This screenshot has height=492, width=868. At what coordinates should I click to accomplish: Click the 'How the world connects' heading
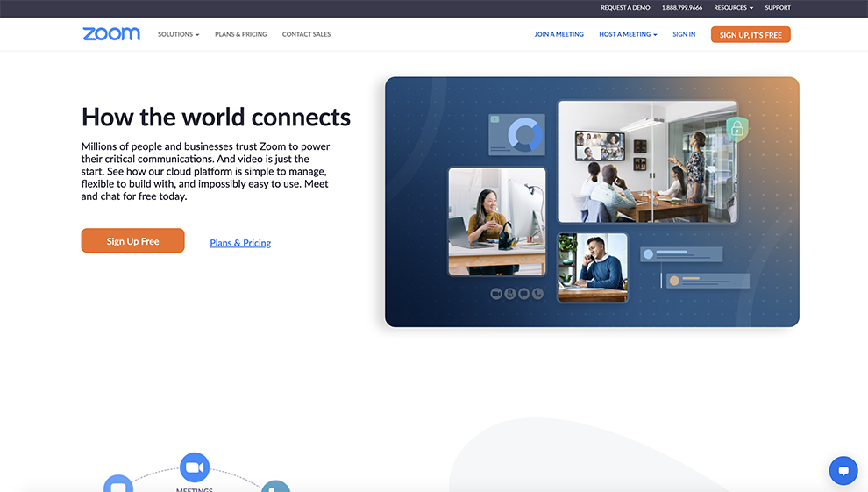(x=216, y=118)
